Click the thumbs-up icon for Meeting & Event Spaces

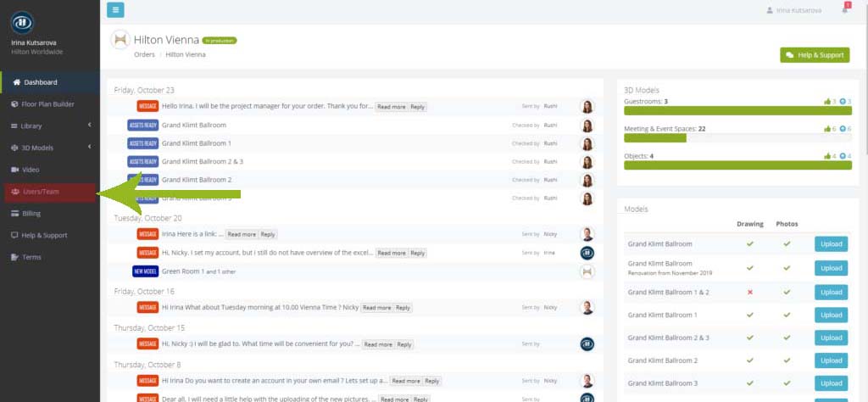coord(827,128)
